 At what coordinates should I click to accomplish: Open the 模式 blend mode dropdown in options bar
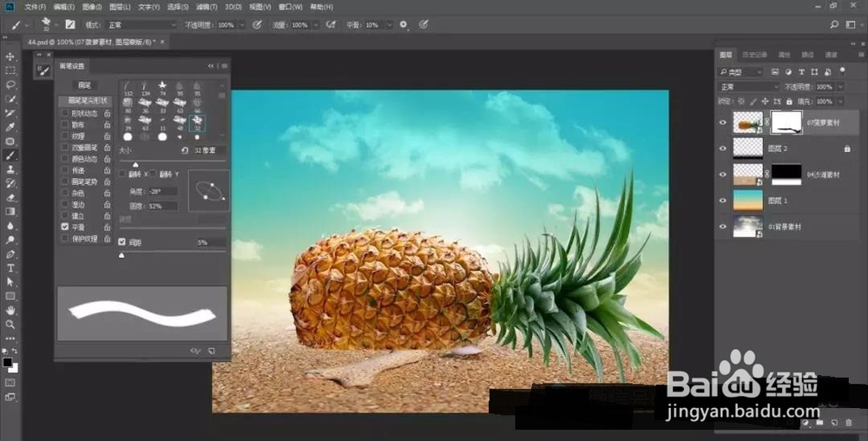(141, 25)
